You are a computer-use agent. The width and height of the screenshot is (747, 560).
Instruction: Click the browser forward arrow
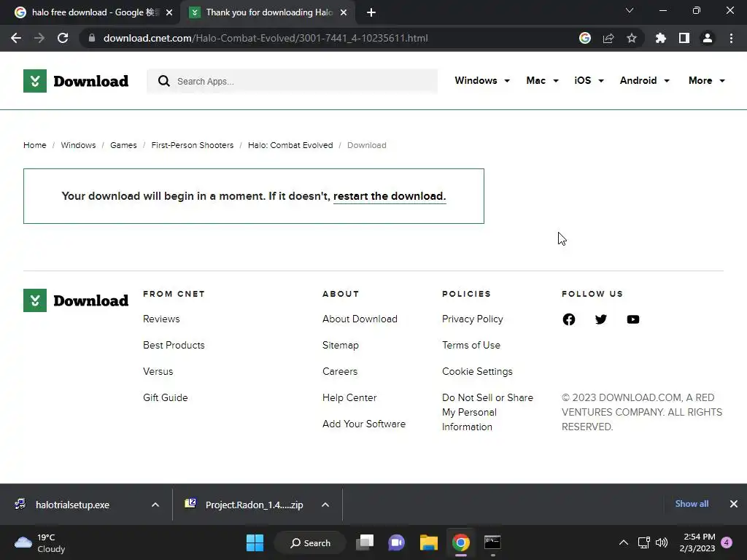pyautogui.click(x=39, y=38)
